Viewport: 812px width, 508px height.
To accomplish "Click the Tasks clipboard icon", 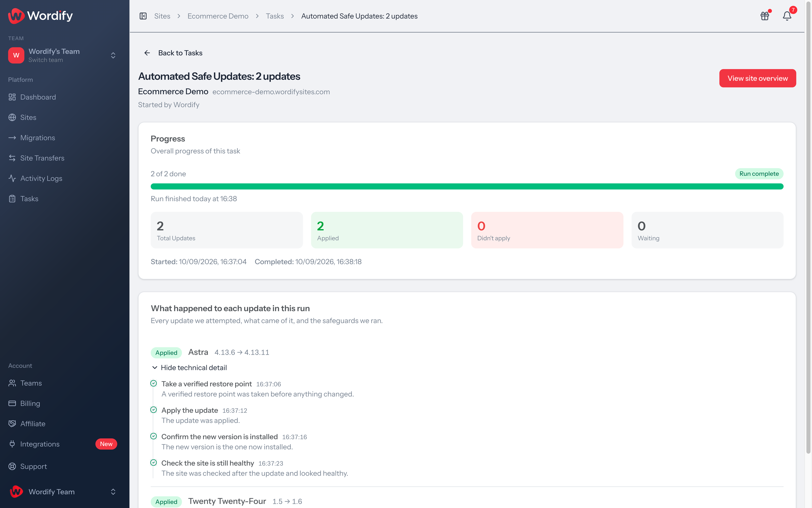I will pyautogui.click(x=12, y=199).
